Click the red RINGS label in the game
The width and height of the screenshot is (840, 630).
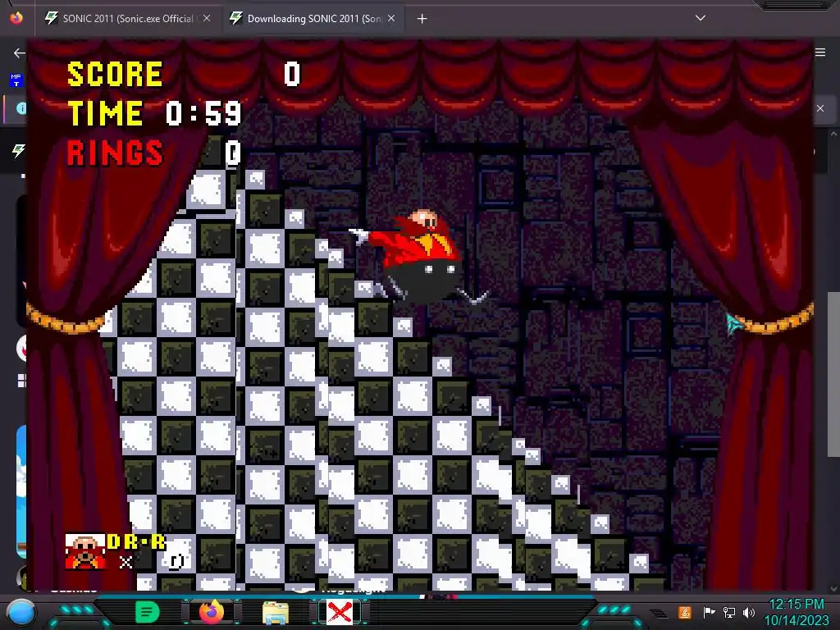[115, 153]
